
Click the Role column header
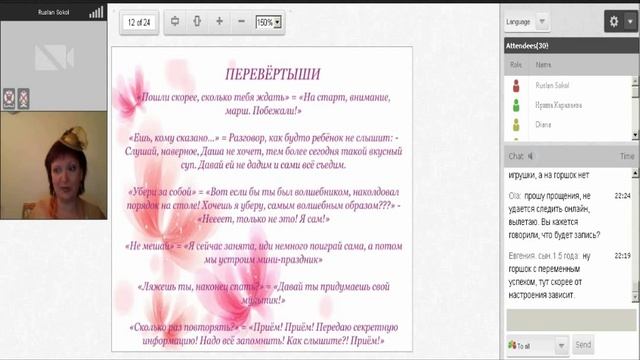click(516, 64)
